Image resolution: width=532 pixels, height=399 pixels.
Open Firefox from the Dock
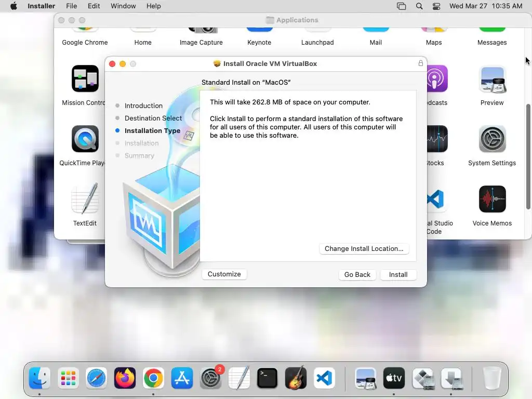point(125,378)
